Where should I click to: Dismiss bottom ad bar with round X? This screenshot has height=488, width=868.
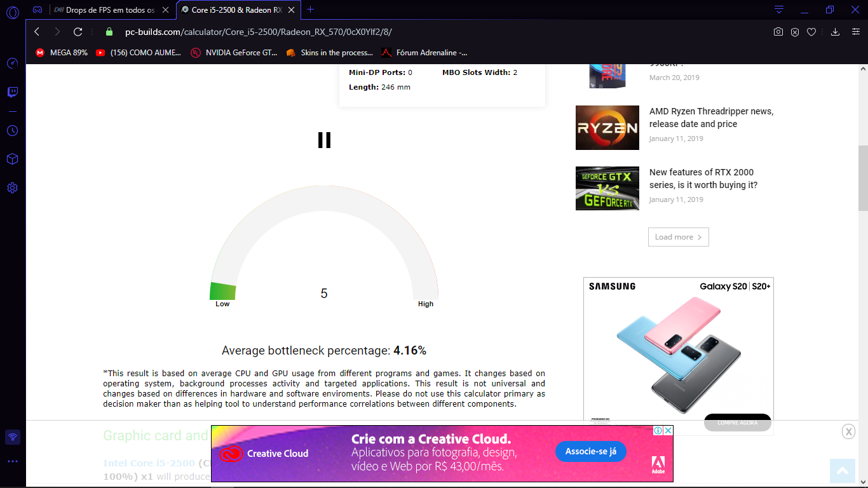pos(848,431)
